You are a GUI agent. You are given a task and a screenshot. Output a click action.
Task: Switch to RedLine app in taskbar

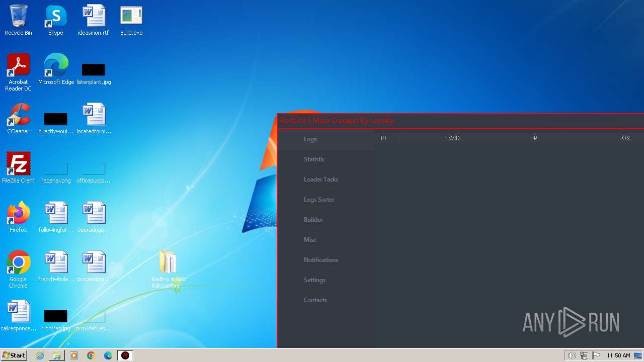pos(125,355)
